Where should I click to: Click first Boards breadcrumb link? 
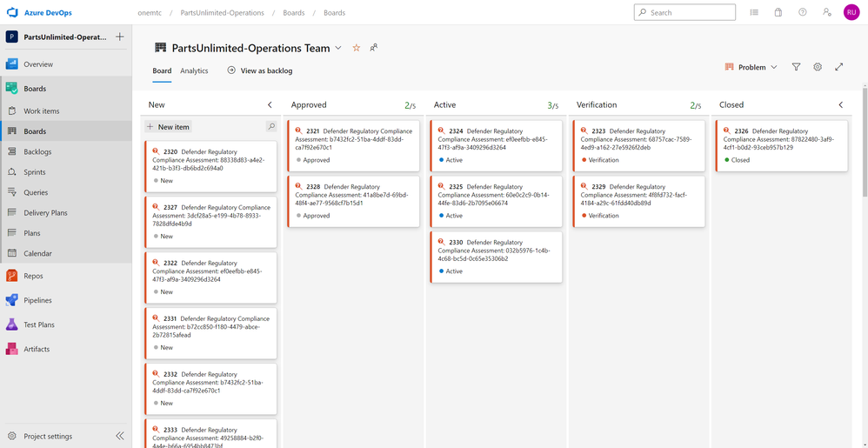click(293, 12)
